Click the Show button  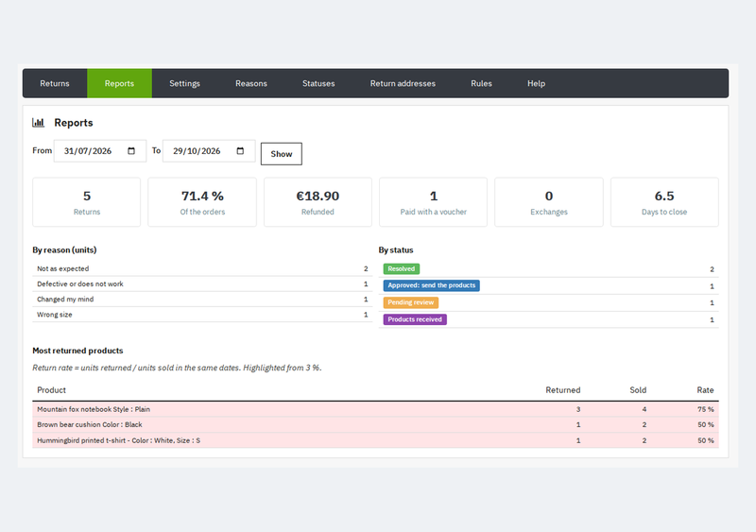click(x=282, y=154)
